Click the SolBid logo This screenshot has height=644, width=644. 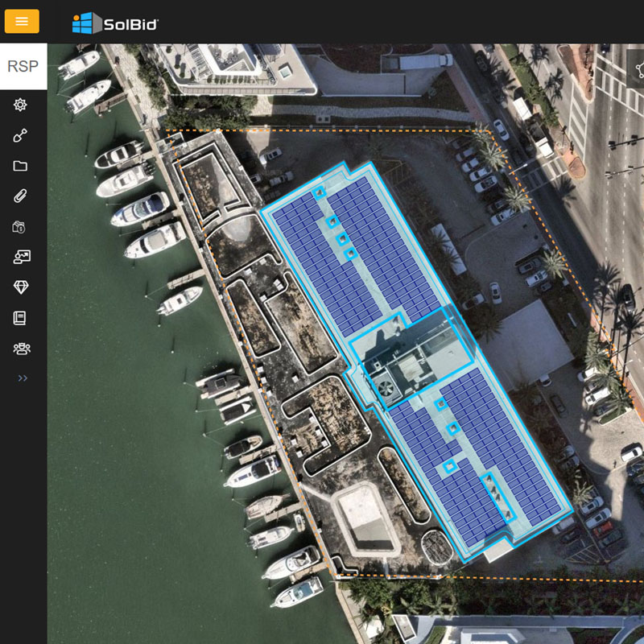tap(115, 23)
